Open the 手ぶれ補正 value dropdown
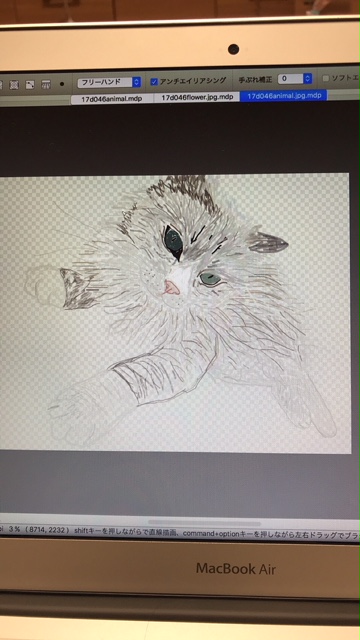The image size is (360, 640). coord(295,78)
